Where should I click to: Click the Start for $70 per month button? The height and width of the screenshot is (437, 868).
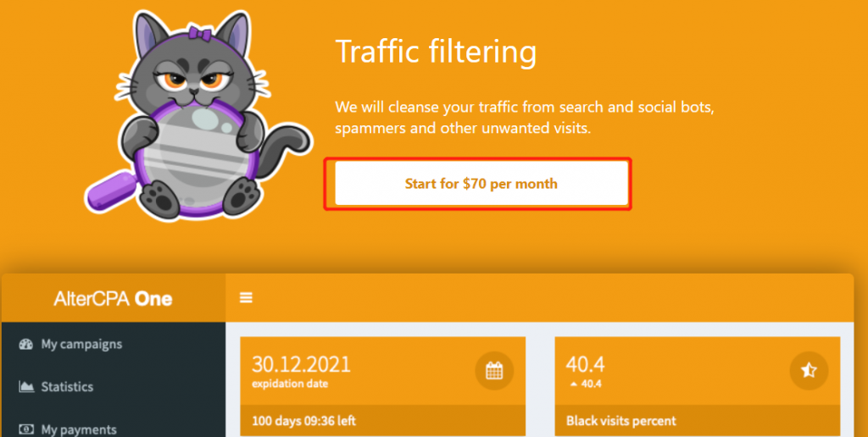click(x=481, y=184)
